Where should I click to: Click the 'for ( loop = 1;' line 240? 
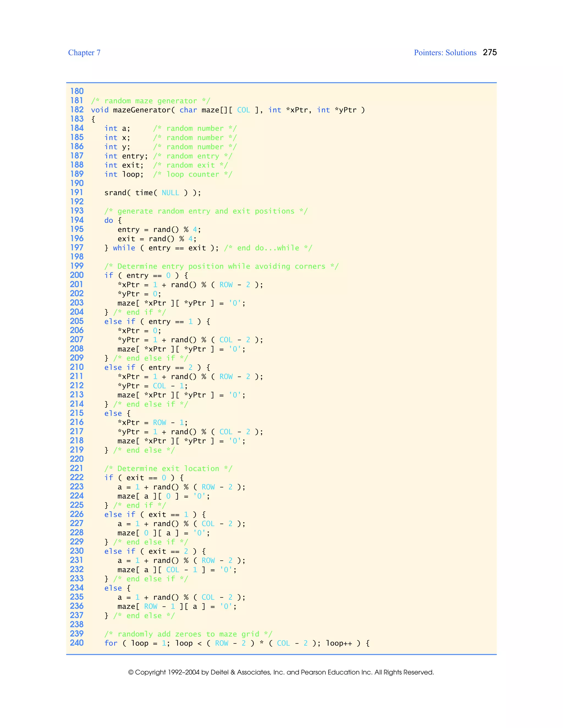tap(237, 643)
